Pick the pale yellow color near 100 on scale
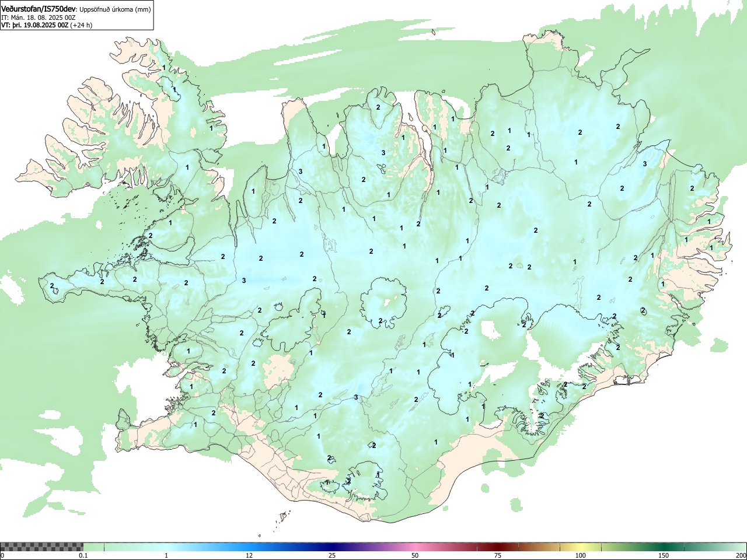 point(581,547)
